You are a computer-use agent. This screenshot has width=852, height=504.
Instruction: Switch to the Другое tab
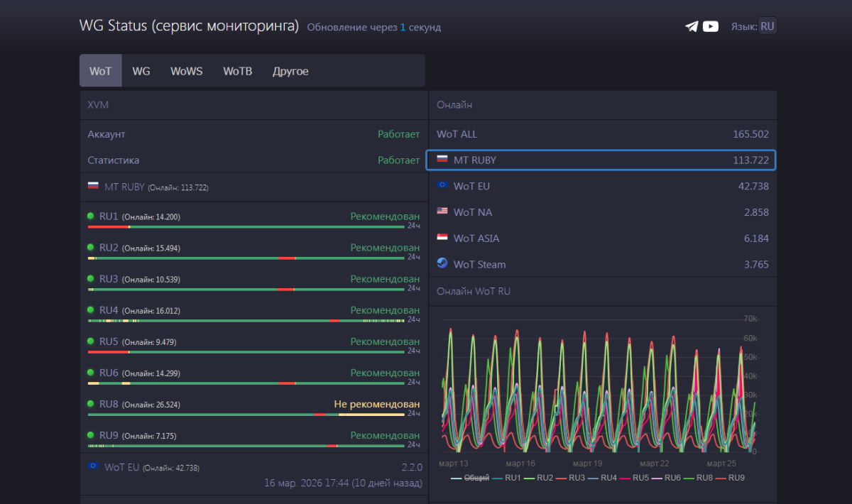[290, 71]
